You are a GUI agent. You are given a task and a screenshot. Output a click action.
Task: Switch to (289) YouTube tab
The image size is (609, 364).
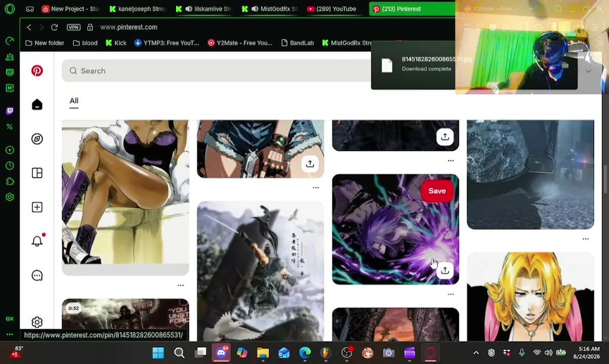click(335, 9)
